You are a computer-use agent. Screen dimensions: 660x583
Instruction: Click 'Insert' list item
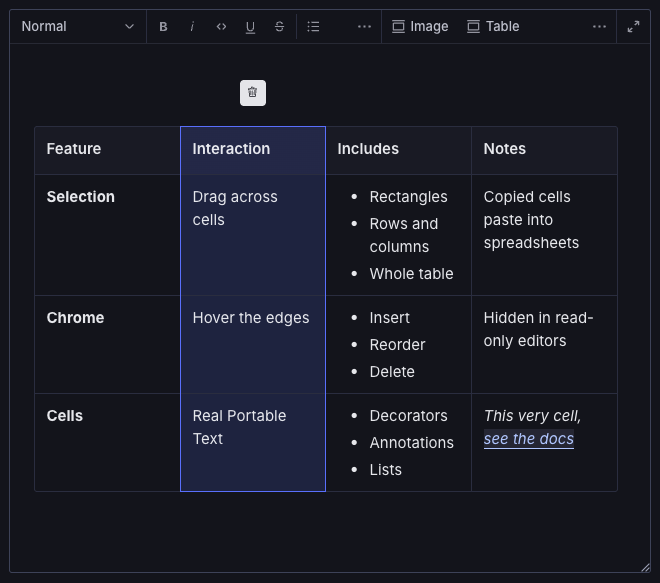pos(389,318)
